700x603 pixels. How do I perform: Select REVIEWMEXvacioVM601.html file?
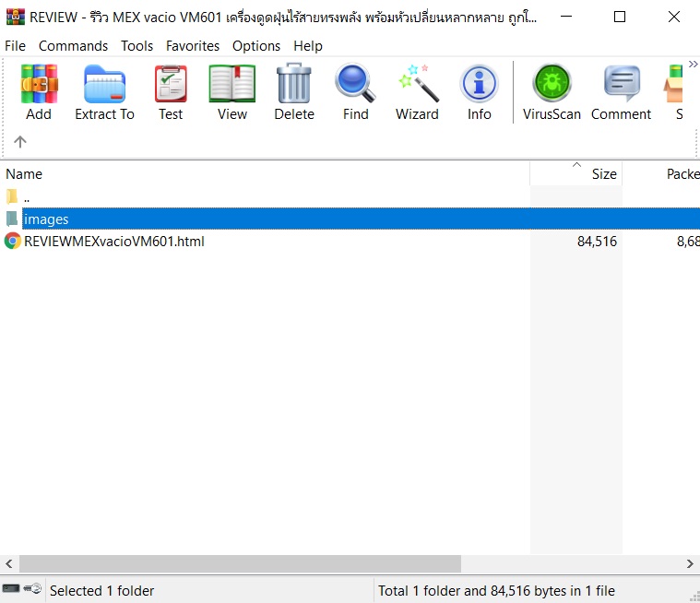coord(113,242)
